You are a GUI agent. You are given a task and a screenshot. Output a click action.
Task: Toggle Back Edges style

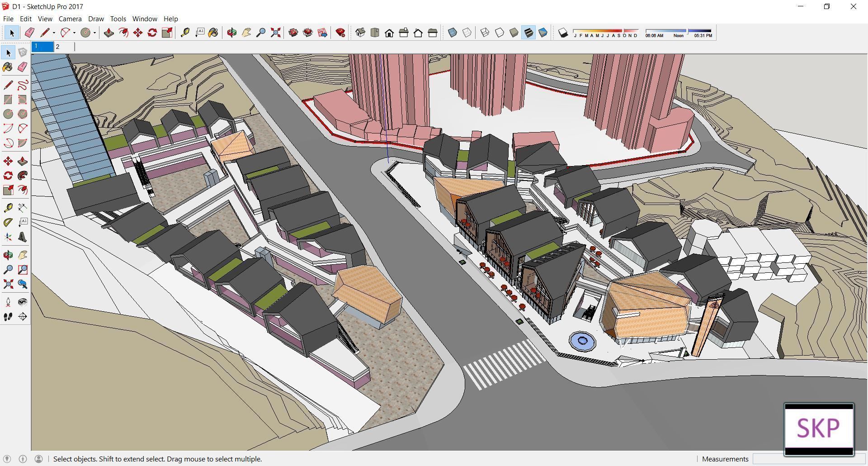point(467,33)
